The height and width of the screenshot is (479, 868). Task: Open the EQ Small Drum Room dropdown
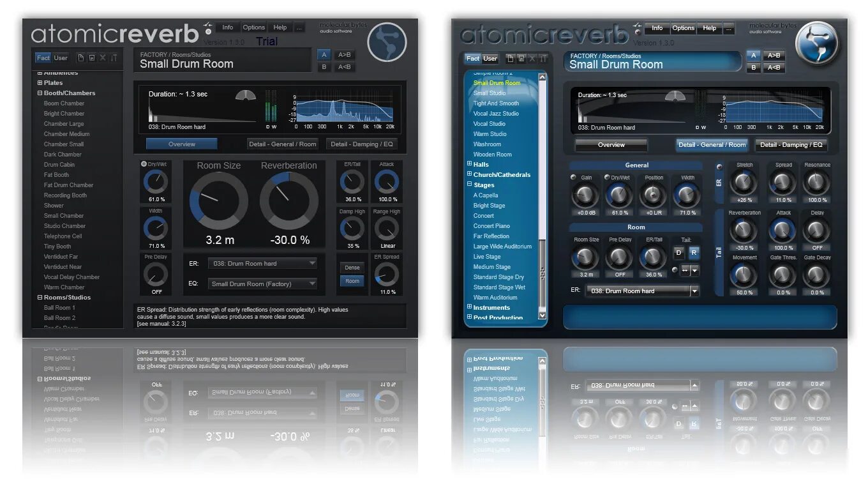point(262,284)
